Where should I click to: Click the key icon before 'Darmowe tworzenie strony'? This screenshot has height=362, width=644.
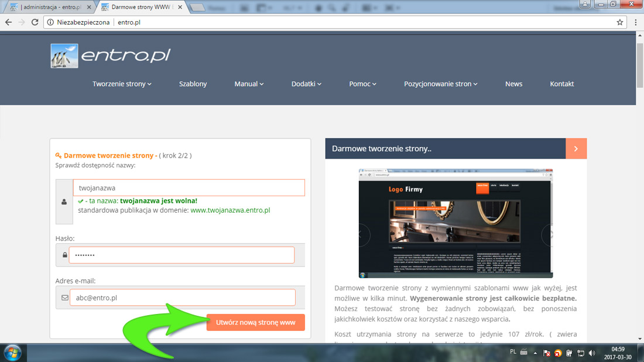(x=59, y=155)
